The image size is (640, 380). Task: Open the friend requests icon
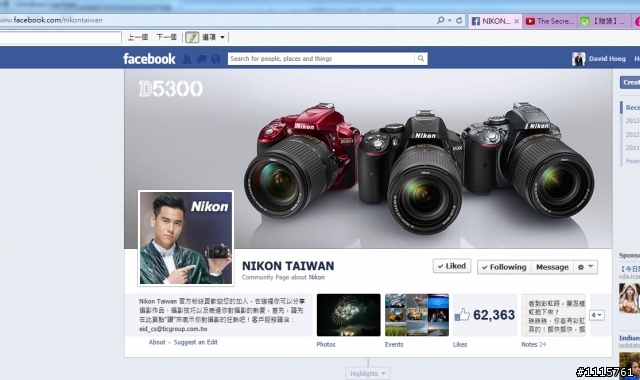pos(187,59)
